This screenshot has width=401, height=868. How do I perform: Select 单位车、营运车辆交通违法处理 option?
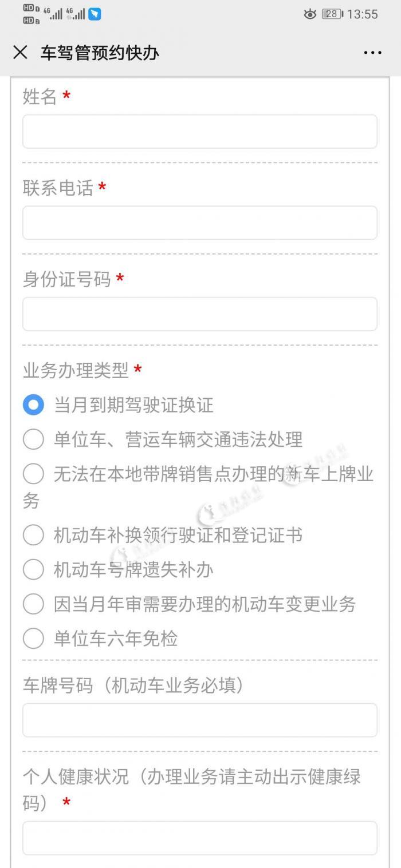tap(33, 439)
